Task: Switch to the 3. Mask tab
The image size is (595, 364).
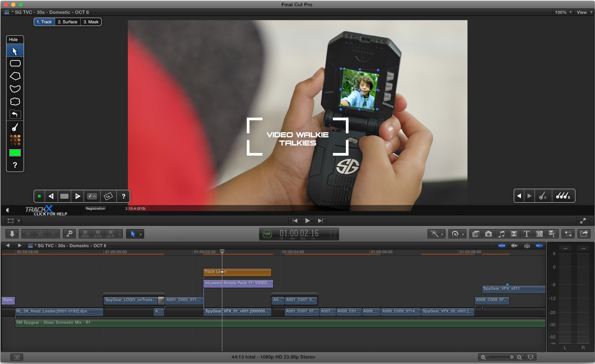Action: (91, 22)
